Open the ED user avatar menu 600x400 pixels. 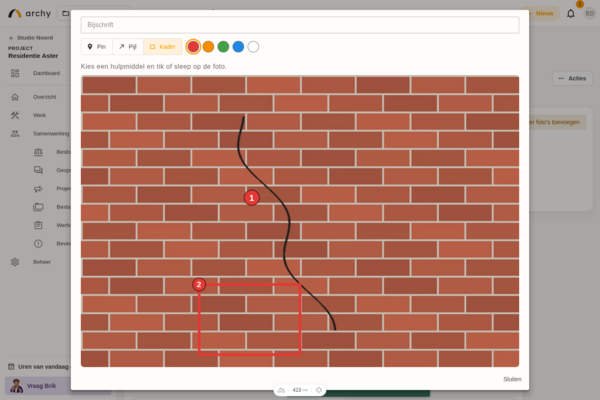coord(590,13)
